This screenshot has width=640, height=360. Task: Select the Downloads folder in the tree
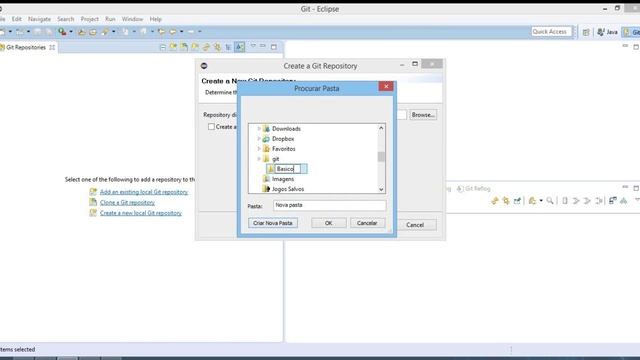(286, 129)
